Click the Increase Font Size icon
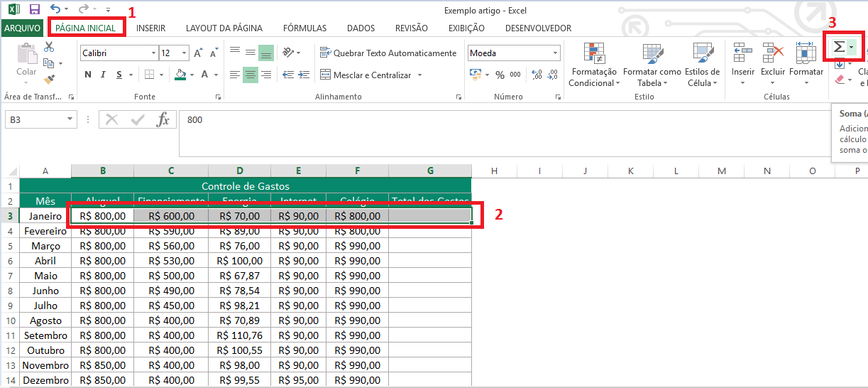 click(199, 53)
